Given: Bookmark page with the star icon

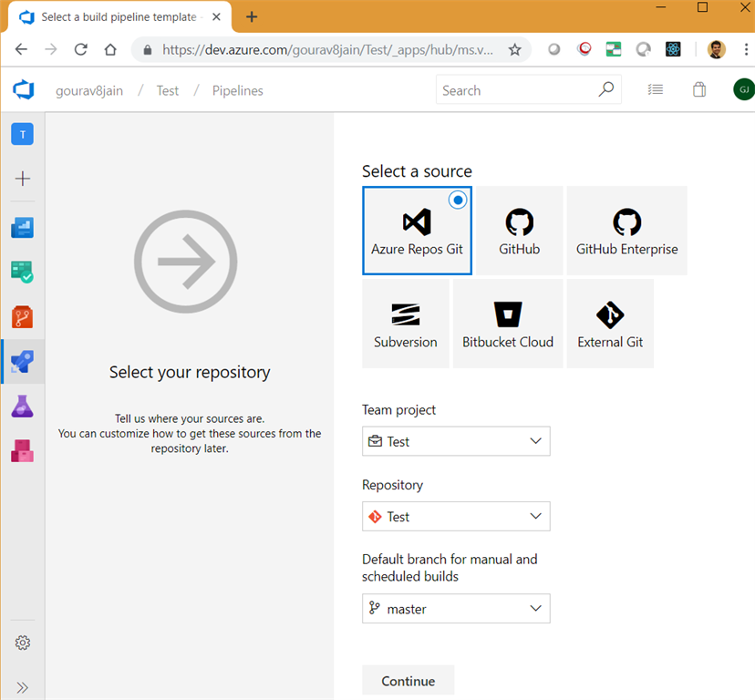Looking at the screenshot, I should click(x=514, y=49).
